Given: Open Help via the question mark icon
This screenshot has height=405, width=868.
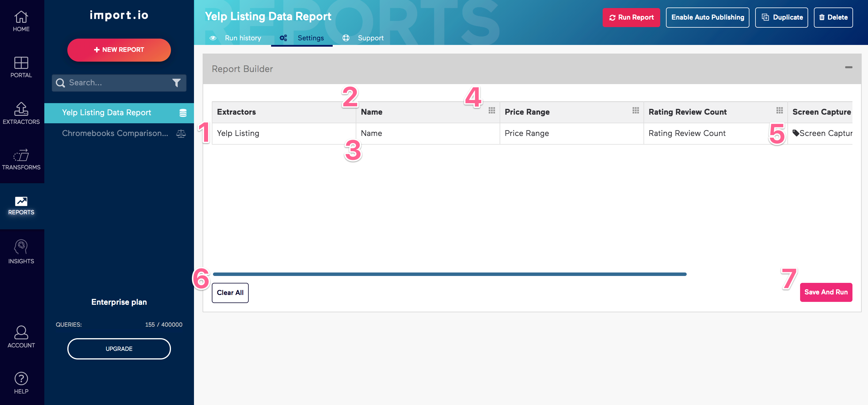Looking at the screenshot, I should (x=21, y=379).
